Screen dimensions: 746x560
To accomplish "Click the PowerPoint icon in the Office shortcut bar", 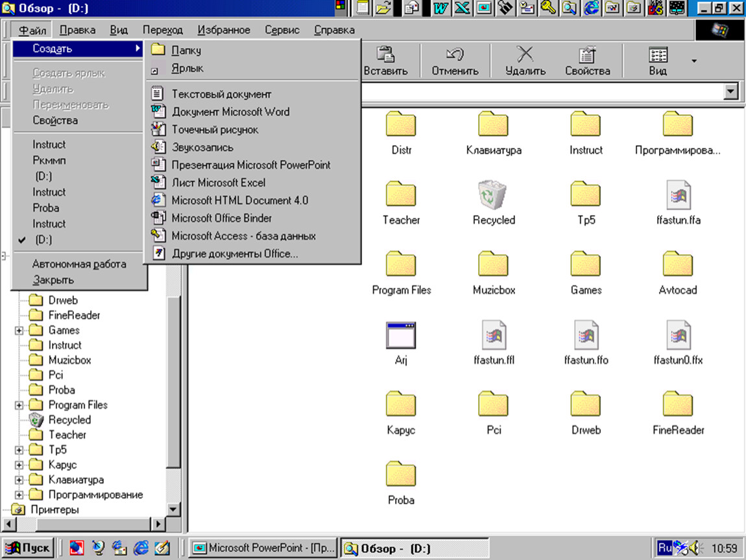I will tap(483, 8).
